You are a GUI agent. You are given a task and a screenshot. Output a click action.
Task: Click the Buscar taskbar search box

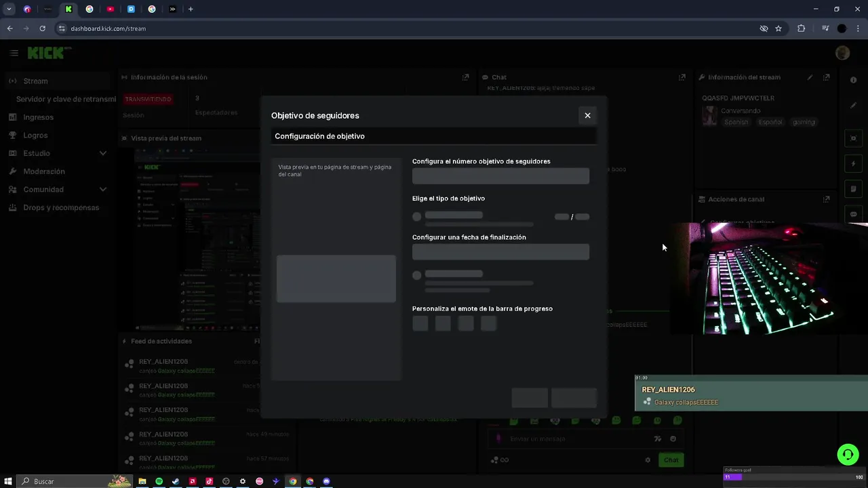coord(75,481)
